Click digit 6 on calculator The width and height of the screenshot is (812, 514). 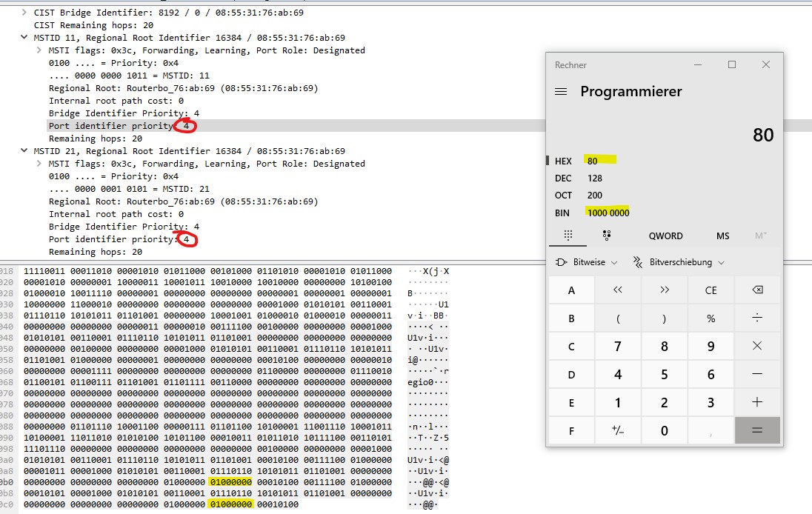pyautogui.click(x=711, y=374)
